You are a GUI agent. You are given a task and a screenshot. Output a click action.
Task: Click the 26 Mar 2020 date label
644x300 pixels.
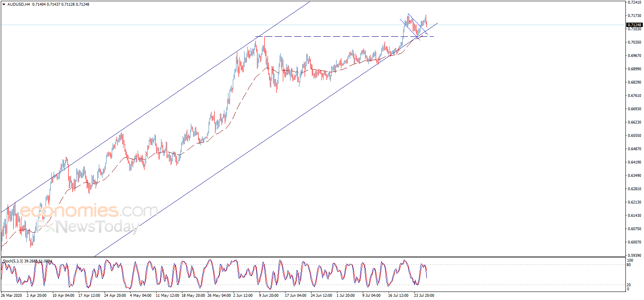11,296
